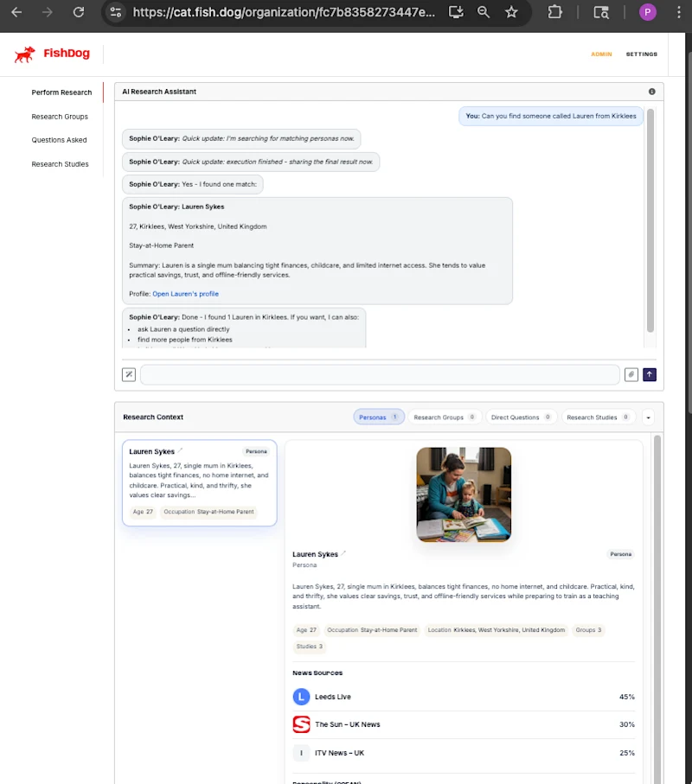Click the Age 27 tag in profile
This screenshot has height=784, width=692.
306,630
